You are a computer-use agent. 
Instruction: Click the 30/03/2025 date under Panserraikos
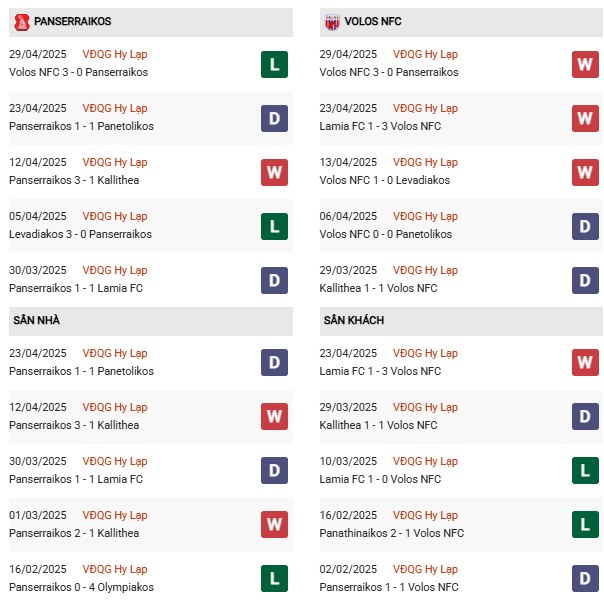(38, 270)
